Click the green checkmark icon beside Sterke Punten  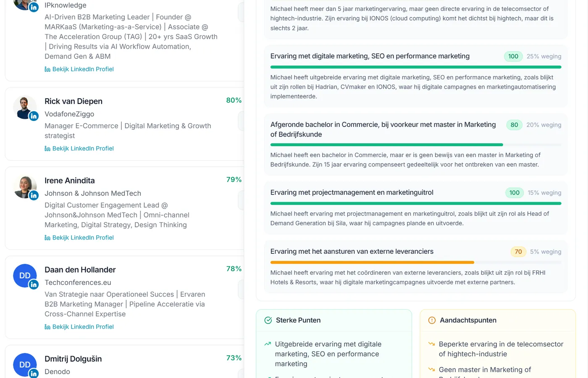click(268, 320)
